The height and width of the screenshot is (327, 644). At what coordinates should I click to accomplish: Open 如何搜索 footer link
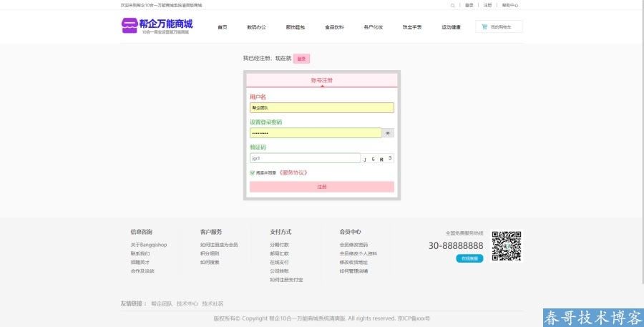pyautogui.click(x=210, y=262)
